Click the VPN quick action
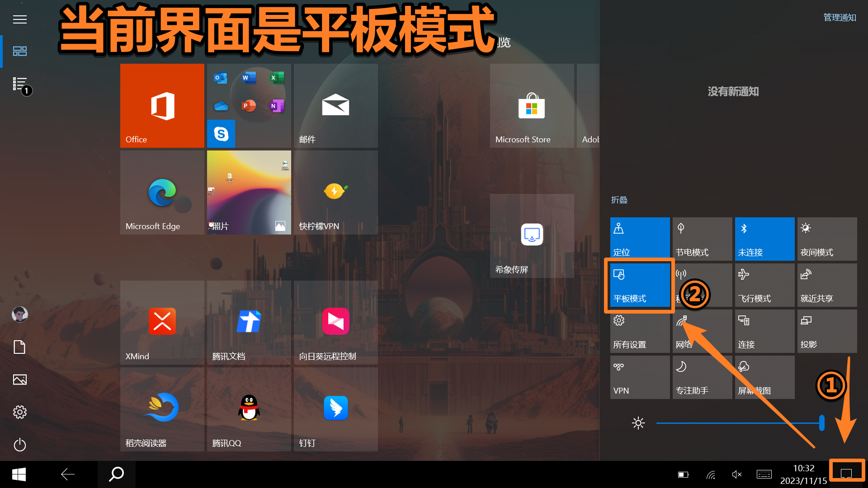Screen dimensions: 868x488 tap(640, 377)
